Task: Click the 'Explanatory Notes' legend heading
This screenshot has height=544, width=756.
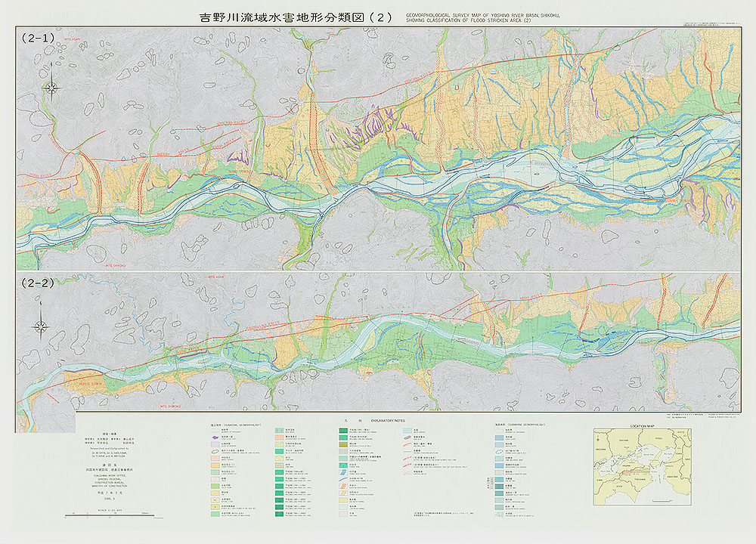Action: (x=389, y=420)
